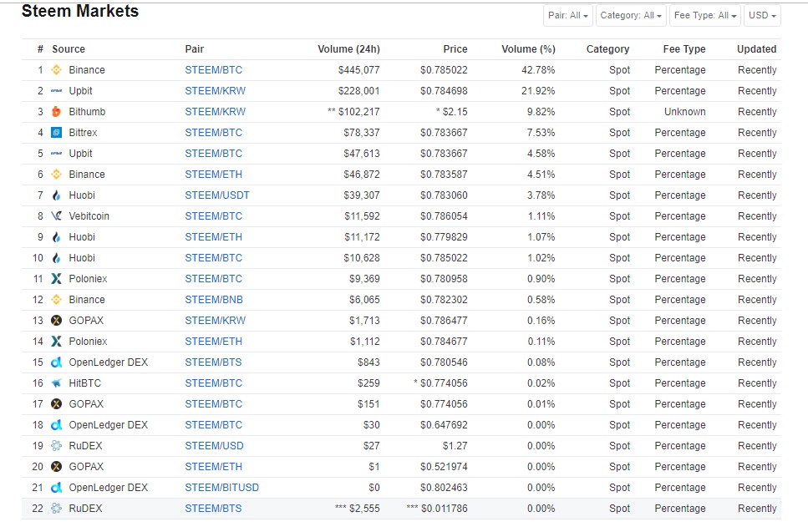The height and width of the screenshot is (532, 808).
Task: Open the USD currency dropdown
Action: 762,15
